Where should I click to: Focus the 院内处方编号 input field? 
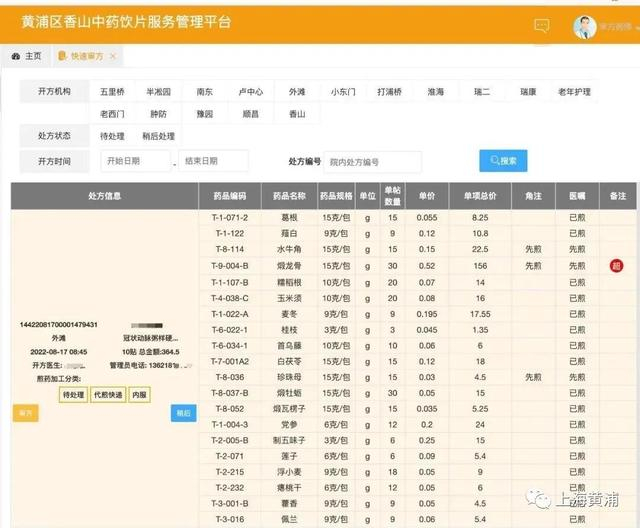pyautogui.click(x=373, y=162)
